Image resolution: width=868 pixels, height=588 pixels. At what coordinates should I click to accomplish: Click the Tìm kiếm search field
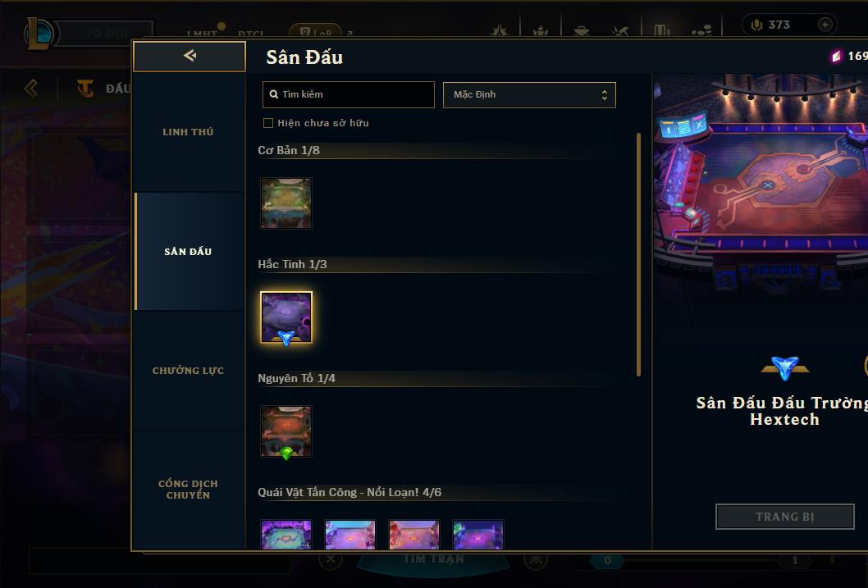click(348, 94)
